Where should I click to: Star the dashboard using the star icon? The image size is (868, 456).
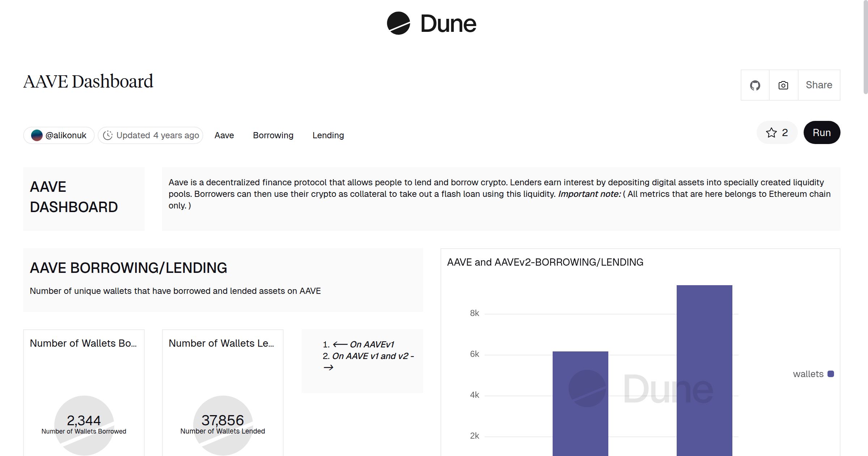click(772, 132)
